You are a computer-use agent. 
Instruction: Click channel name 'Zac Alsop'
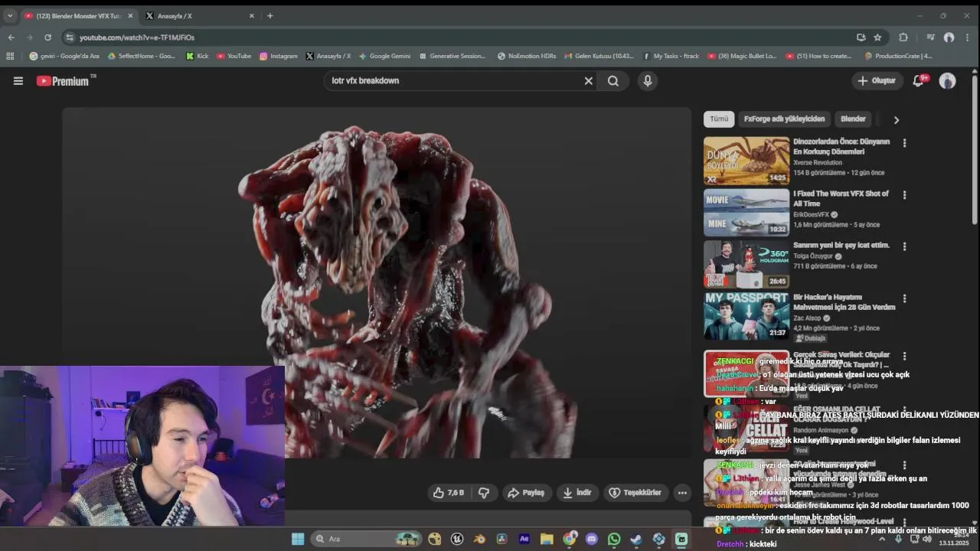click(808, 318)
